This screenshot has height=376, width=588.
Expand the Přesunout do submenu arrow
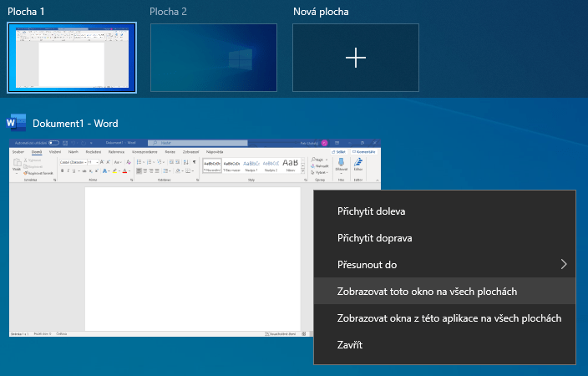[564, 265]
